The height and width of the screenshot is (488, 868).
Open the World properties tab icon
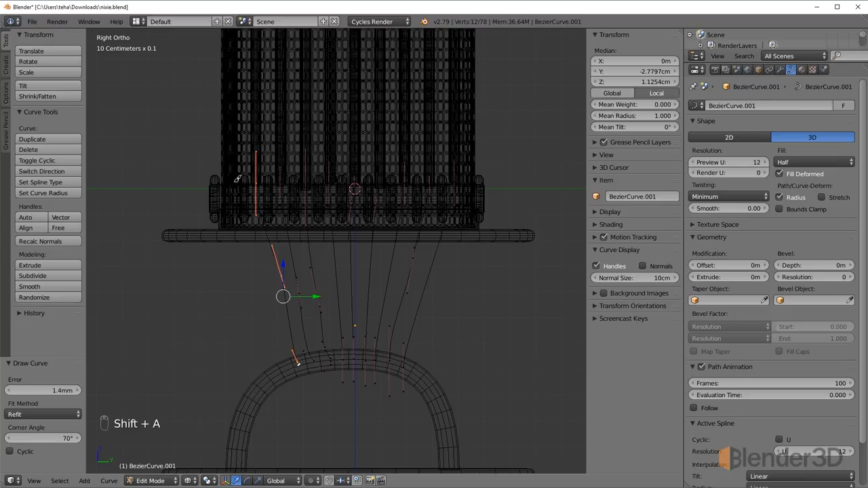(747, 69)
